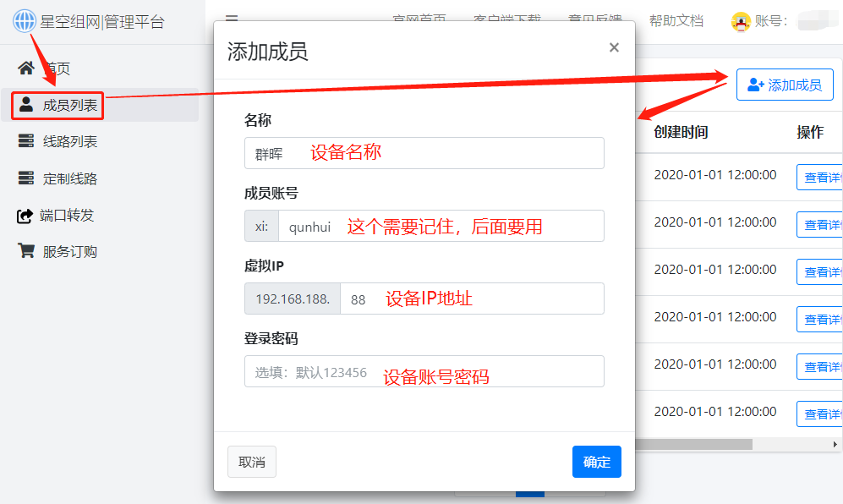Click the home icon in the sidebar
The height and width of the screenshot is (504, 843).
tap(26, 68)
